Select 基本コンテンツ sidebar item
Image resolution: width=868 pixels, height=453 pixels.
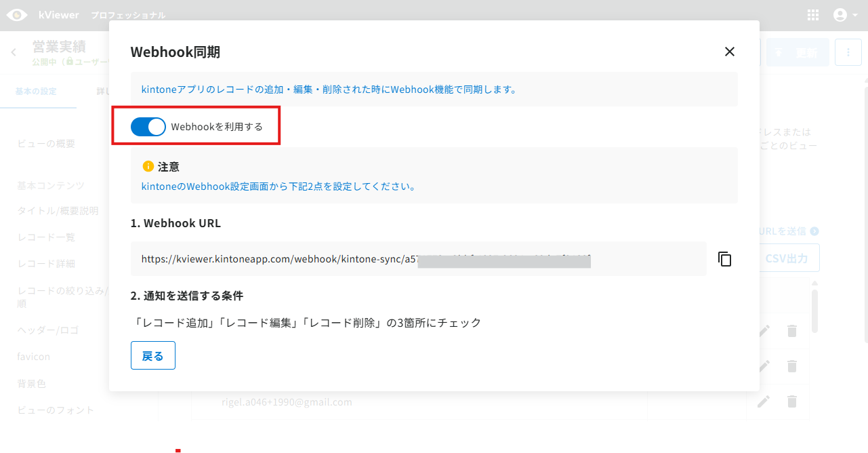point(51,185)
